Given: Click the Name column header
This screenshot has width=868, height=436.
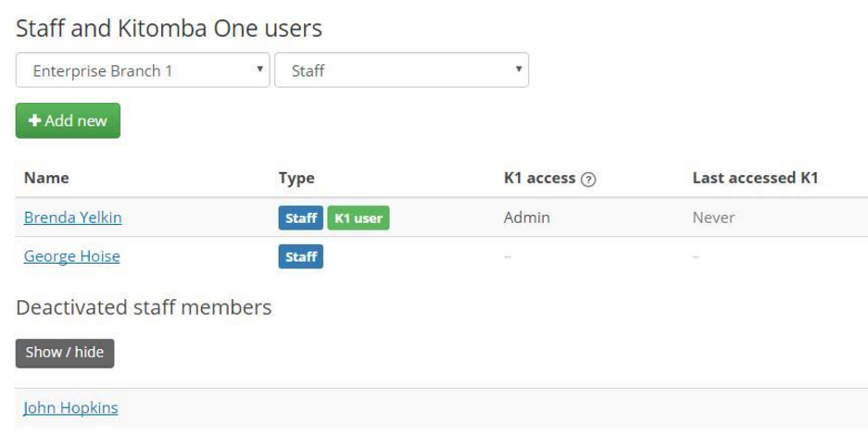Looking at the screenshot, I should click(x=46, y=178).
